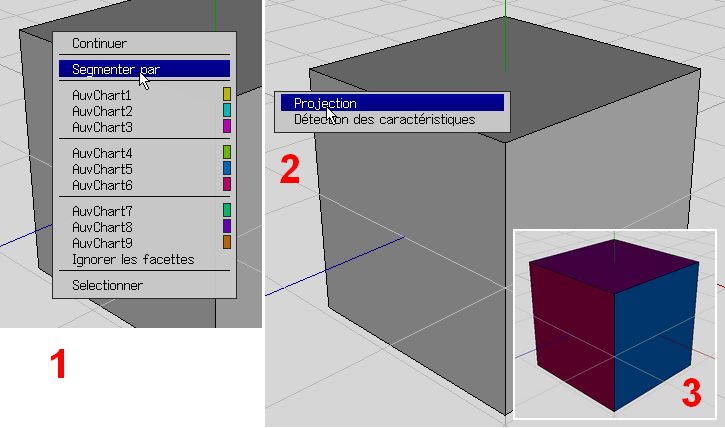This screenshot has height=428, width=725.
Task: Click the purple top face of the colored cube
Action: [x=614, y=266]
